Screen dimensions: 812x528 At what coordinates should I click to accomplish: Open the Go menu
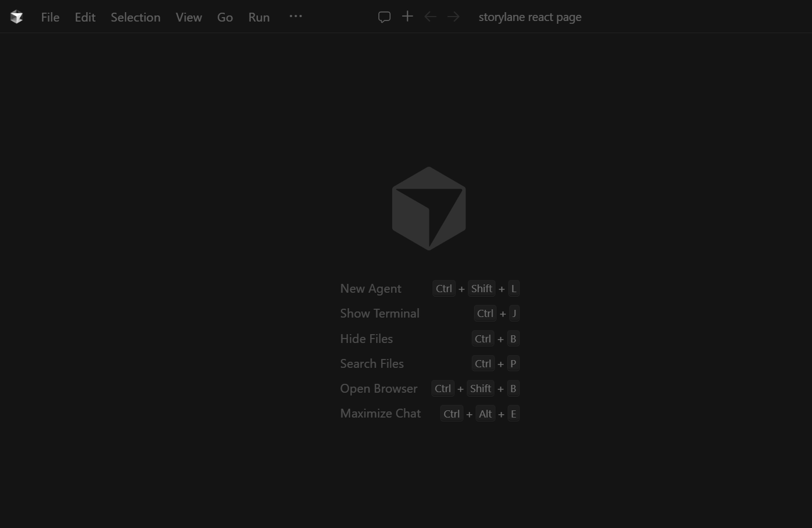[x=225, y=17]
